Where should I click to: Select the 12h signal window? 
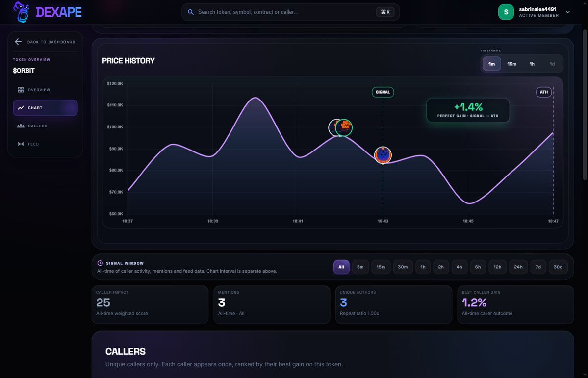(497, 267)
